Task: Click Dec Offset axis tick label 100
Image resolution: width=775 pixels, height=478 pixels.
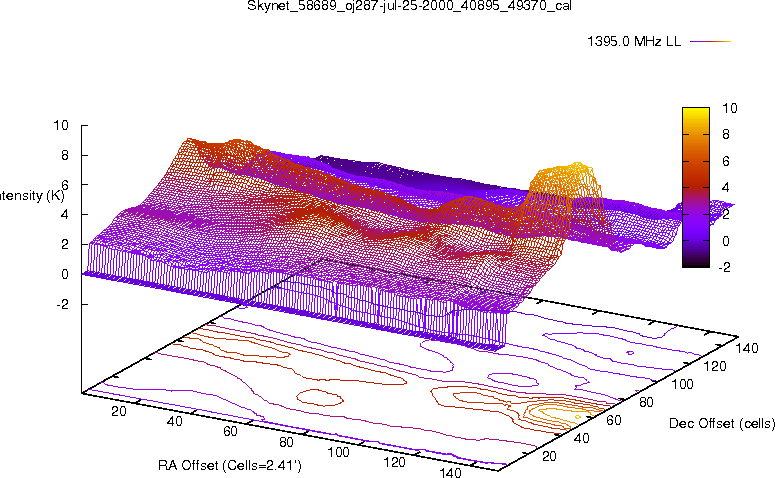Action: pyautogui.click(x=682, y=385)
